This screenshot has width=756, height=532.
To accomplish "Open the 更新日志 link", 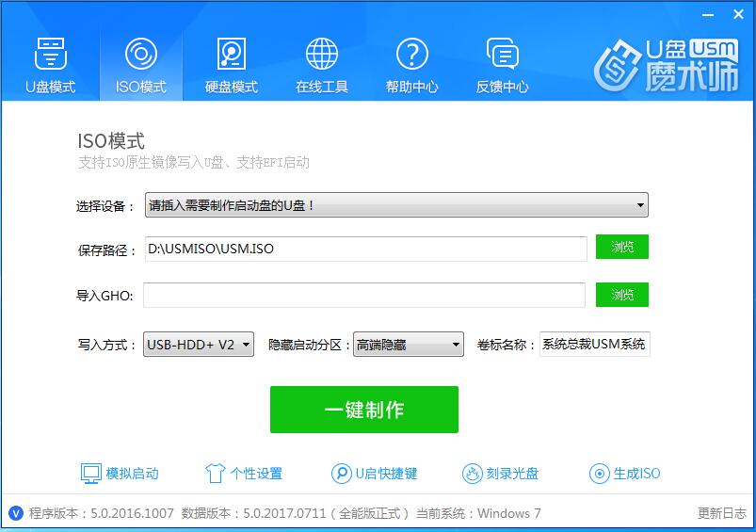I will click(x=722, y=513).
